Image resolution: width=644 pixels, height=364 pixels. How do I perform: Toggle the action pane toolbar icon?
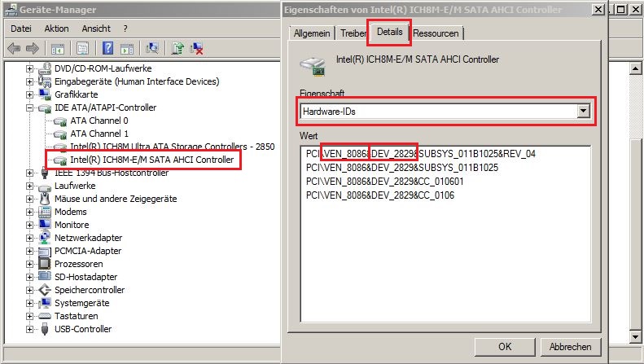coord(127,49)
